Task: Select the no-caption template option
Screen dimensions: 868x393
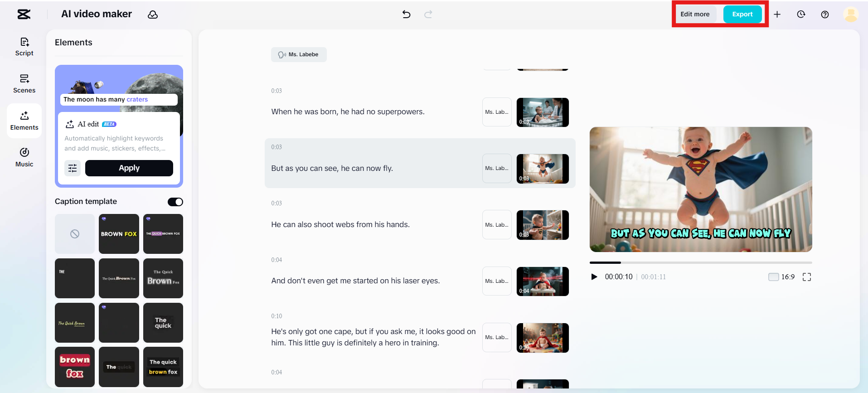Action: 75,234
